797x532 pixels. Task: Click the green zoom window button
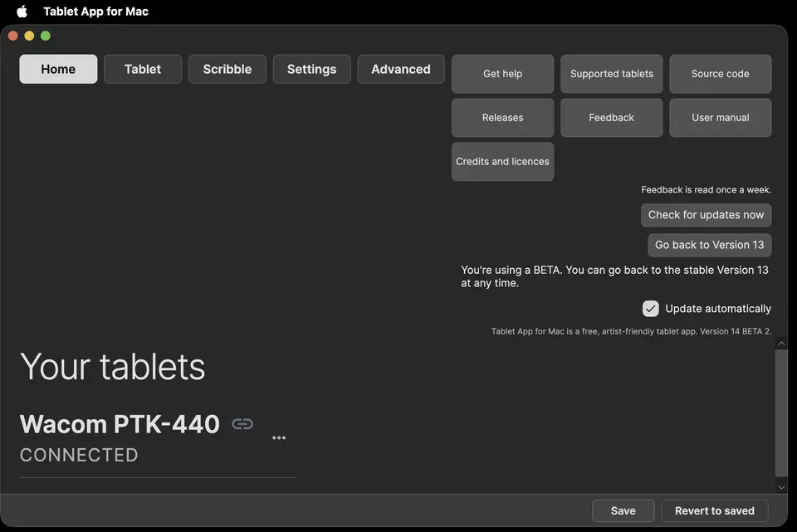pyautogui.click(x=45, y=36)
